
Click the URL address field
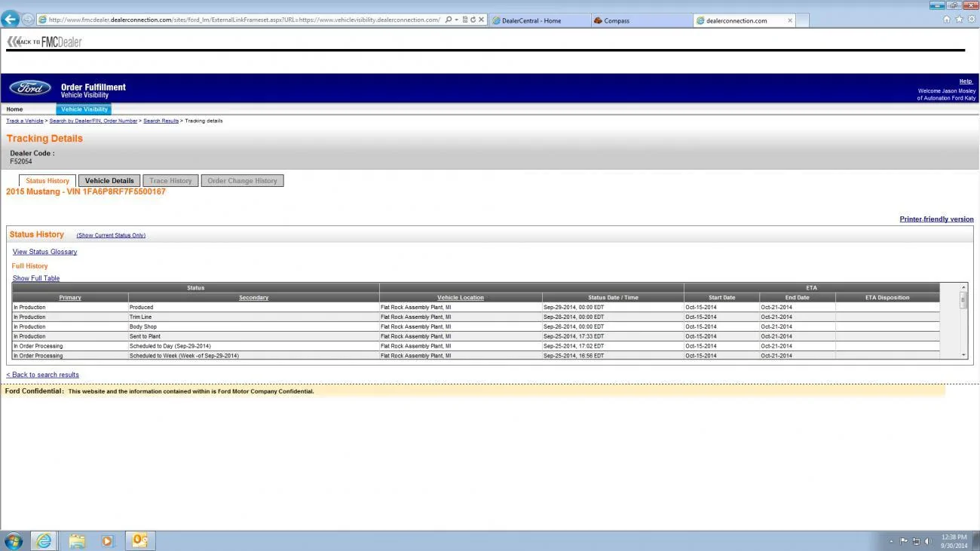245,20
